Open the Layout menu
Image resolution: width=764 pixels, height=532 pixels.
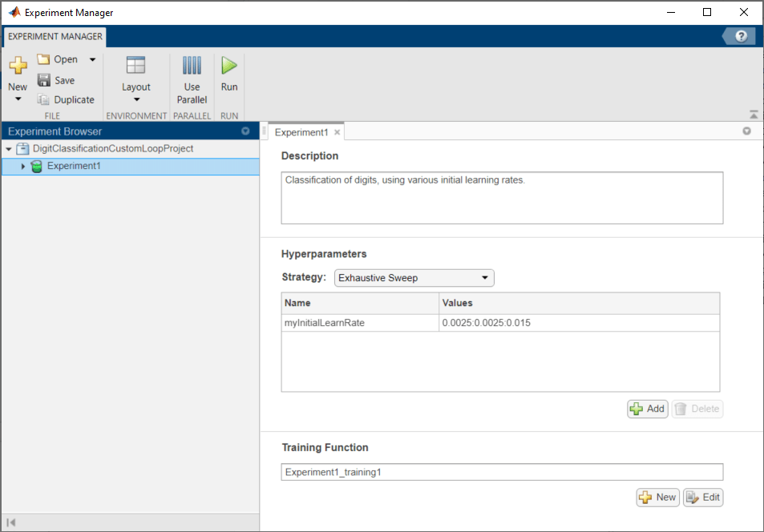[136, 79]
